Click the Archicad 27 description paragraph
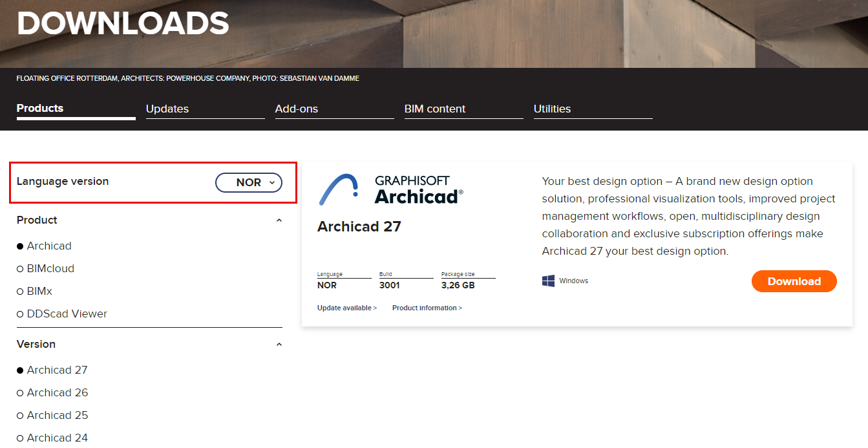868x448 pixels. point(689,216)
